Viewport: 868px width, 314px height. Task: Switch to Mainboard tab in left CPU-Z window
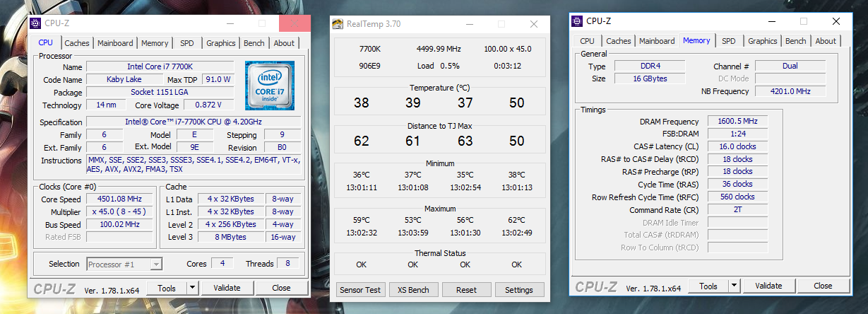115,43
